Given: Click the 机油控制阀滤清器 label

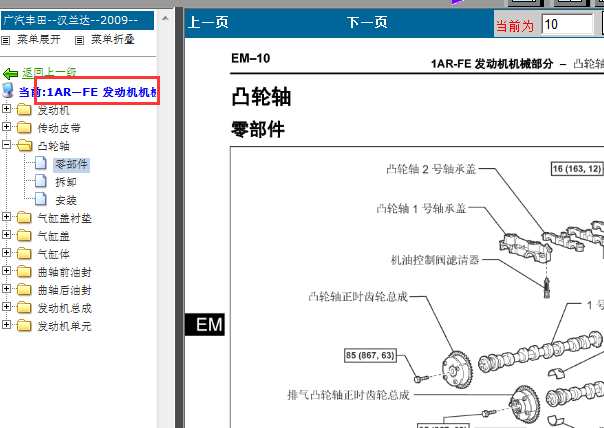Looking at the screenshot, I should point(435,260).
